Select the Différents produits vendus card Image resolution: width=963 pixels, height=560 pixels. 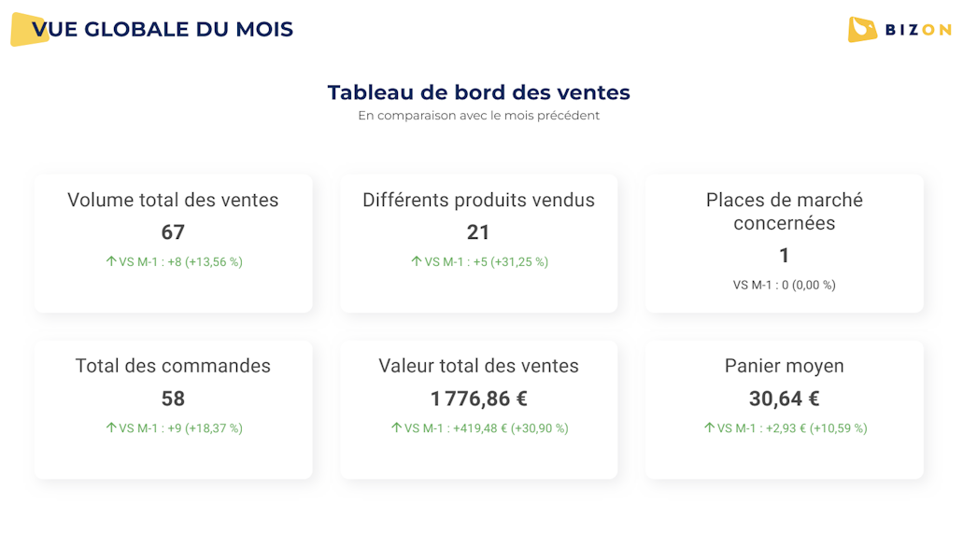(478, 244)
